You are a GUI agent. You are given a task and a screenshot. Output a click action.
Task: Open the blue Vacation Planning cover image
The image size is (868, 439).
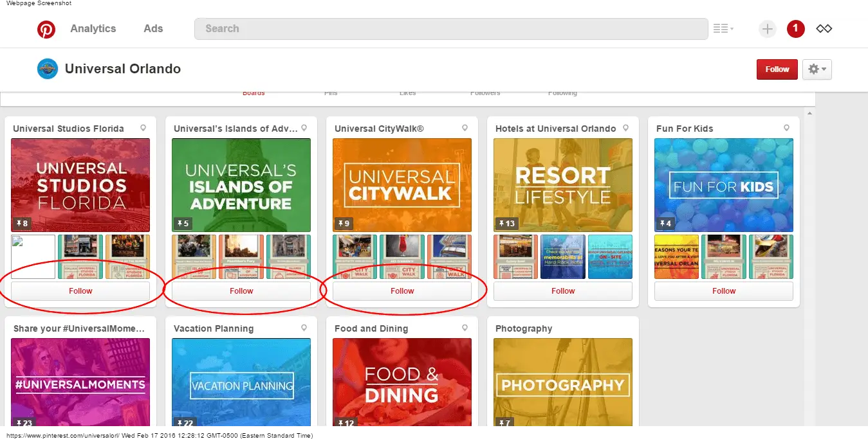pyautogui.click(x=241, y=382)
